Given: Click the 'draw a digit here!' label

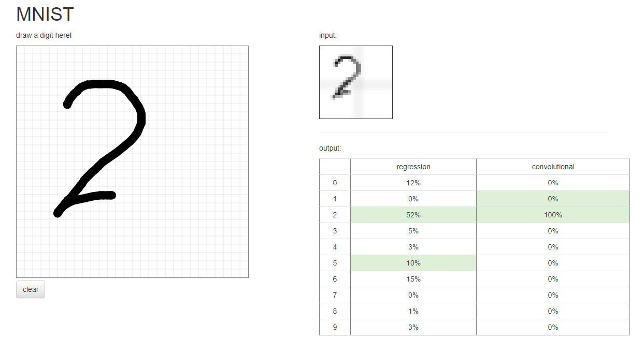Looking at the screenshot, I should (44, 35).
